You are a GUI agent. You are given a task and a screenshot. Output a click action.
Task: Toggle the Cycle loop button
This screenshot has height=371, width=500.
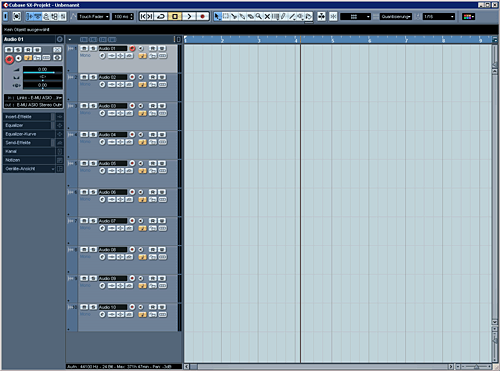point(161,16)
